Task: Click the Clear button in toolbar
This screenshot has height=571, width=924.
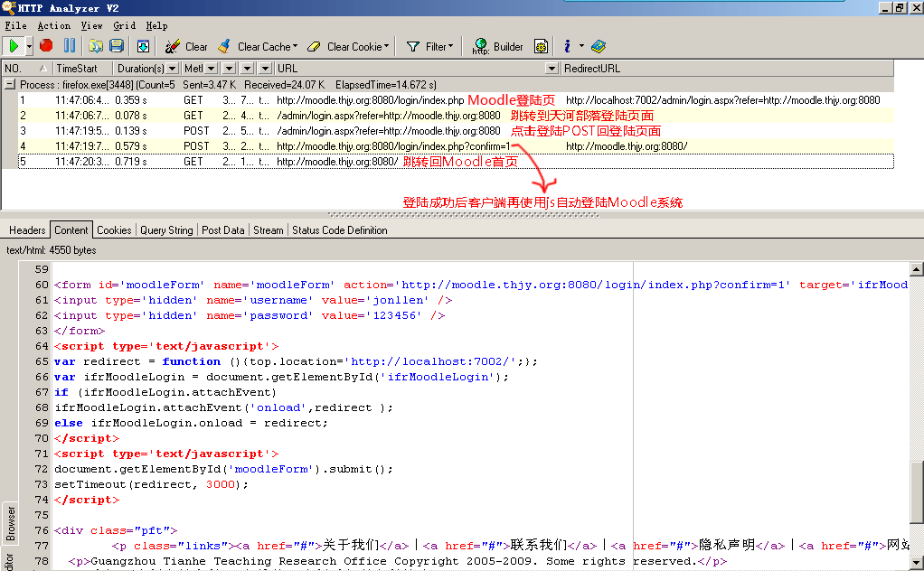Action: (186, 46)
